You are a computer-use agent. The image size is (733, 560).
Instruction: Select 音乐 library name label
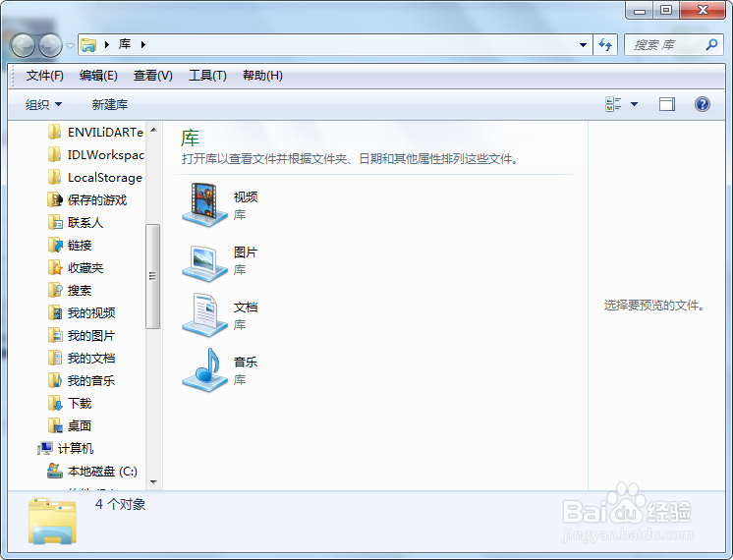(x=246, y=362)
